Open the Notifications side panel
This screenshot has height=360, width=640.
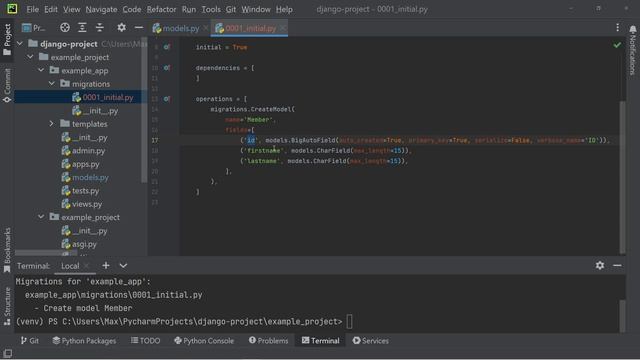(x=632, y=51)
